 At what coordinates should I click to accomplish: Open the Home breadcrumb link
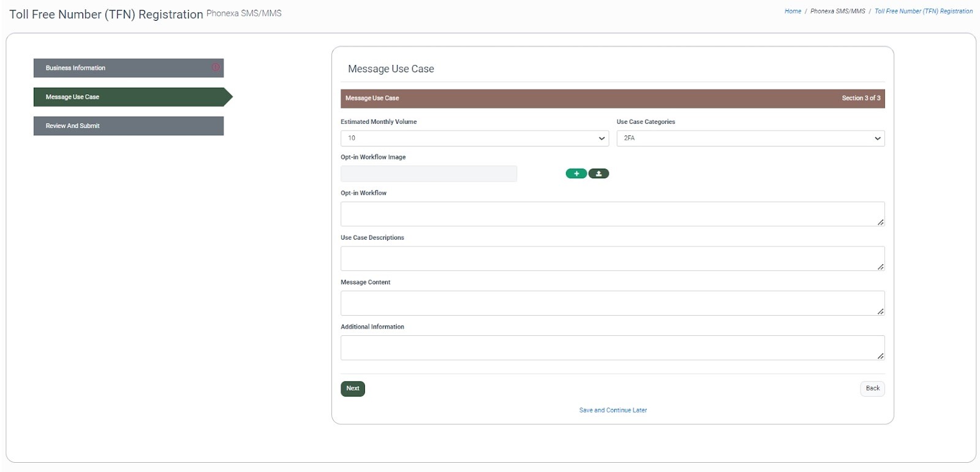793,11
